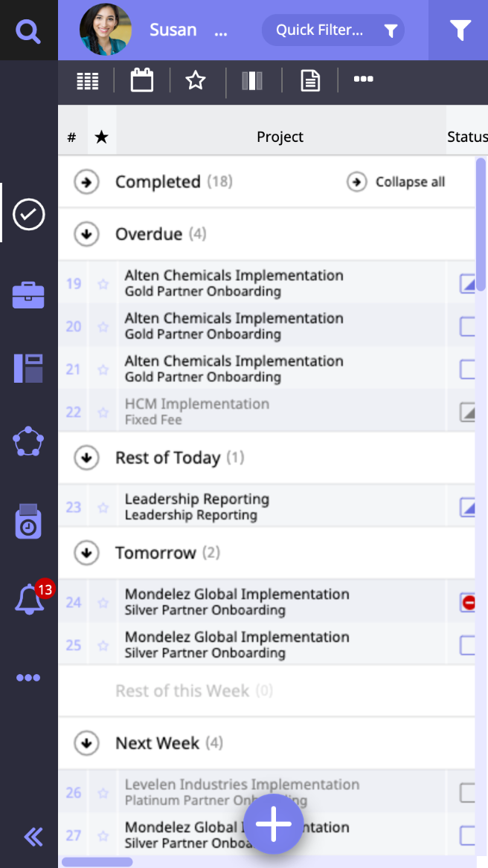Screen dimensions: 488x868
Task: Collapse the Overdue group
Action: [87, 234]
